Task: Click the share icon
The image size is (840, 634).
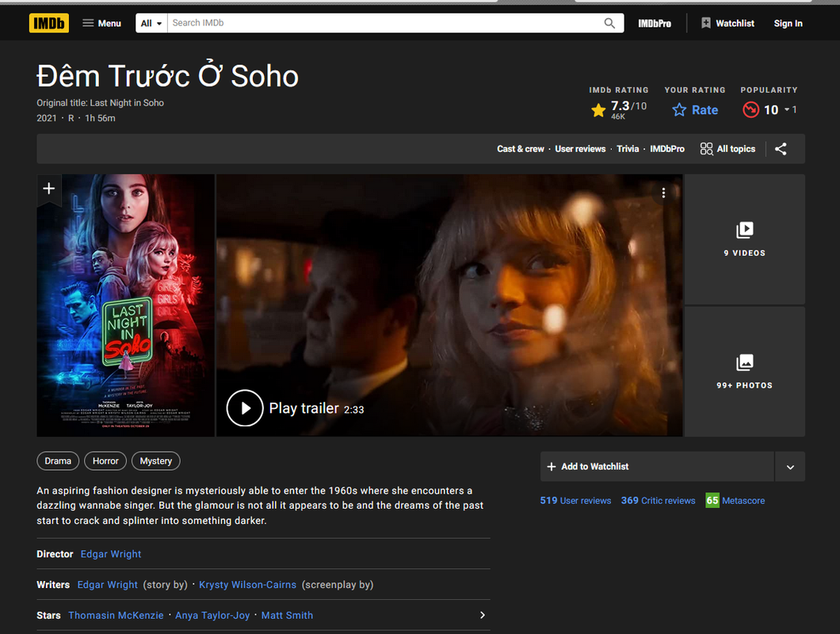Action: pyautogui.click(x=781, y=149)
